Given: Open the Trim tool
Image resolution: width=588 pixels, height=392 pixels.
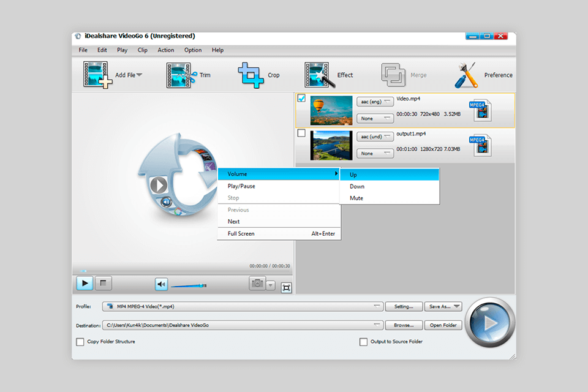Looking at the screenshot, I should (188, 75).
